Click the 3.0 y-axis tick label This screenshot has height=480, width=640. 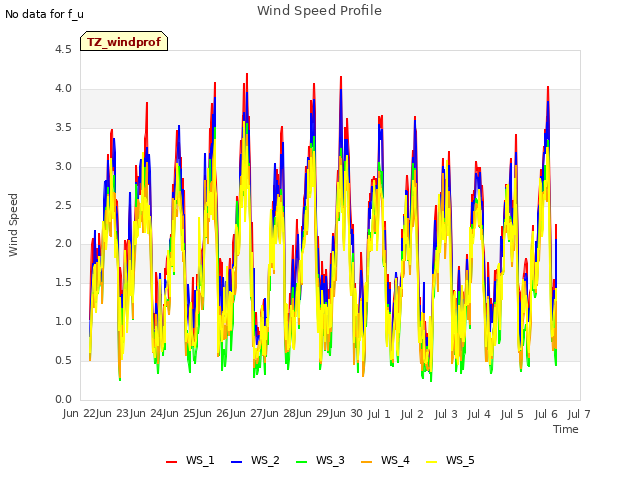[x=63, y=167]
